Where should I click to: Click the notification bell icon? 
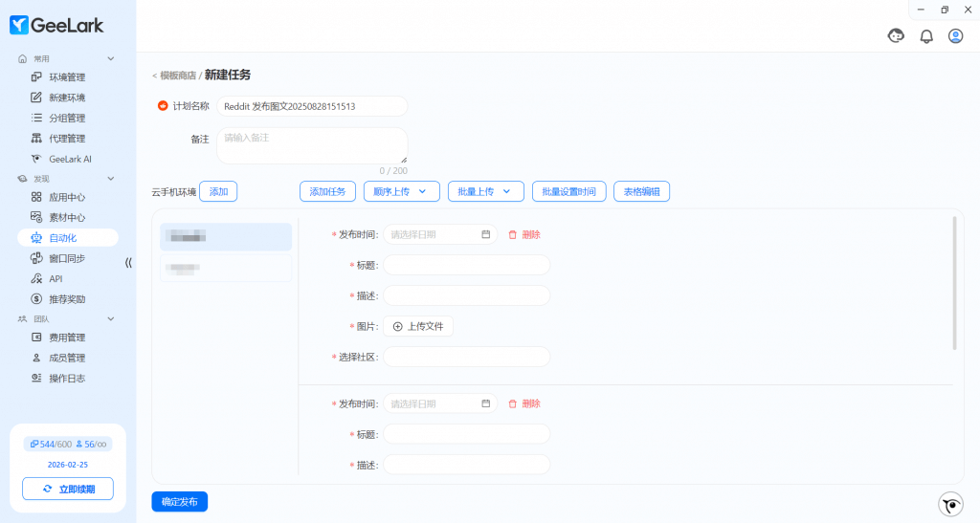925,36
